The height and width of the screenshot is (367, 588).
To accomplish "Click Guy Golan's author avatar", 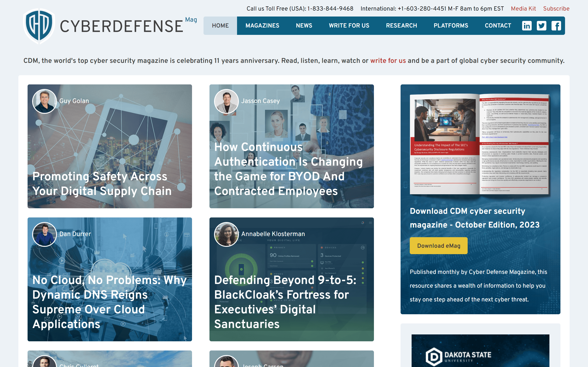I will [x=45, y=101].
